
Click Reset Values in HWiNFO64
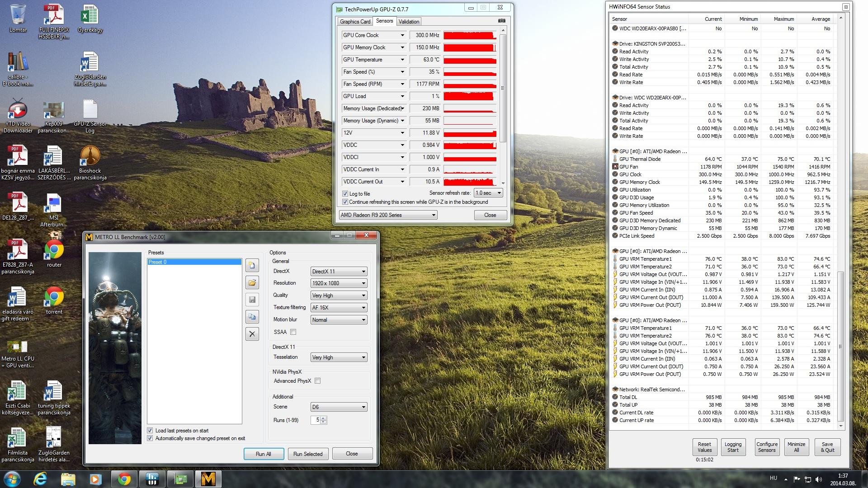click(x=704, y=447)
